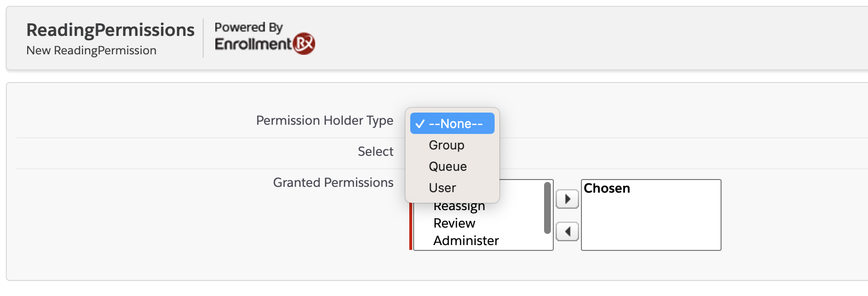Click the empty area of Chosen list box

tap(651, 223)
